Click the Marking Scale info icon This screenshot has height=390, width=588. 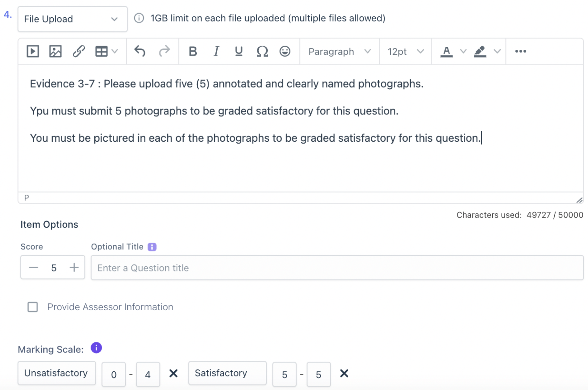tap(96, 348)
